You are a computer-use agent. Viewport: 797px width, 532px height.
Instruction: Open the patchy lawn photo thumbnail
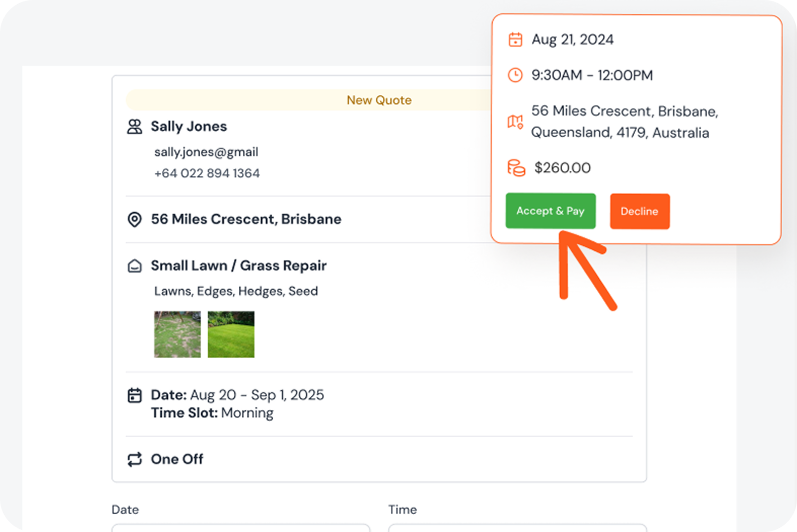point(177,334)
